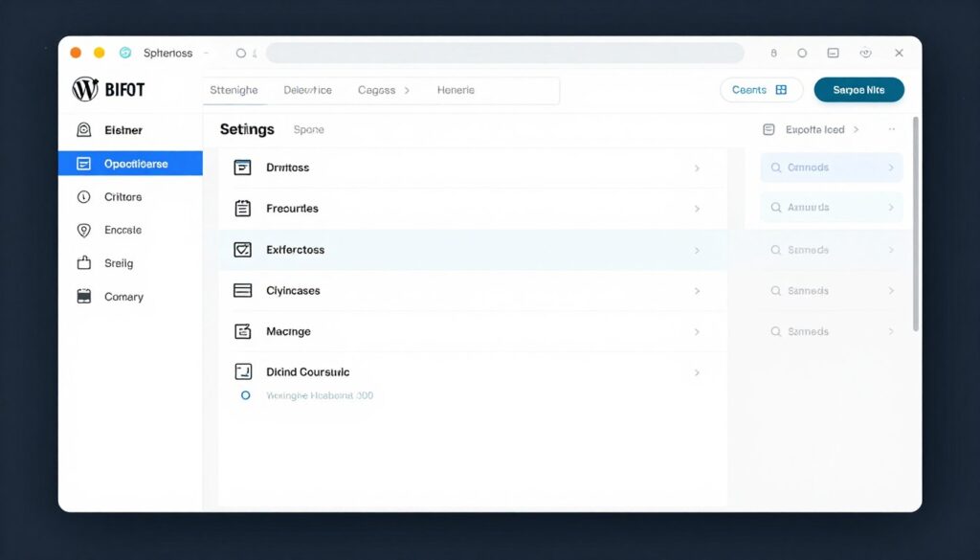
Task: Expand the Dicind Courstiric row chevron
Action: pyautogui.click(x=697, y=372)
